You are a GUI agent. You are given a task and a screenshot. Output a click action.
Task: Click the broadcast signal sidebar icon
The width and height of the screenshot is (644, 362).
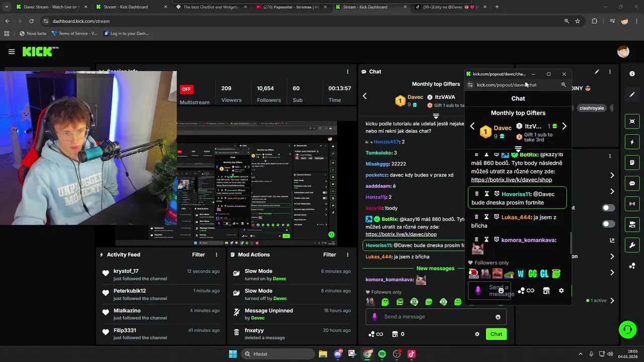(x=632, y=204)
